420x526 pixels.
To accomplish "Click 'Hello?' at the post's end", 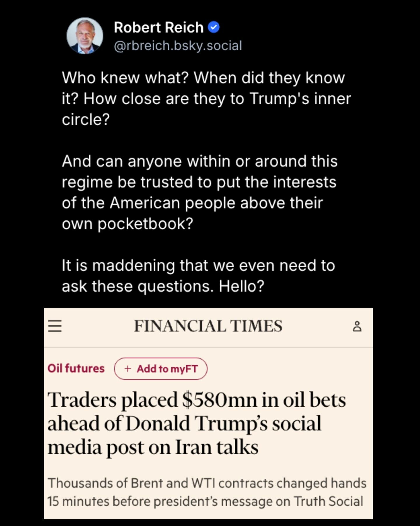I will point(242,286).
